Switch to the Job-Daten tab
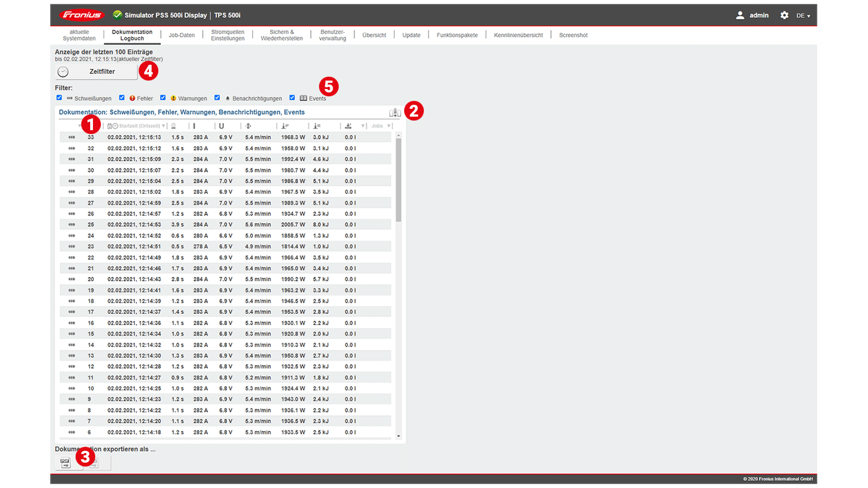Viewport: 868px width, 488px height. point(181,36)
